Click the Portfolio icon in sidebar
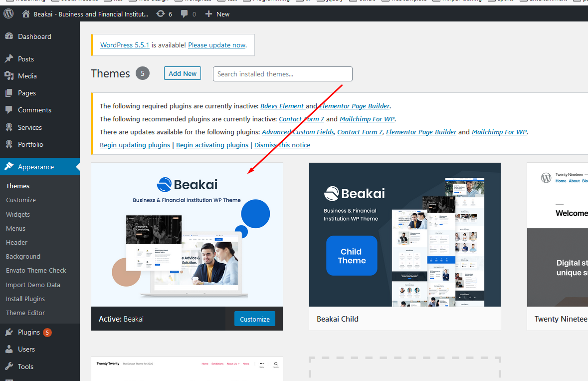 pyautogui.click(x=9, y=144)
